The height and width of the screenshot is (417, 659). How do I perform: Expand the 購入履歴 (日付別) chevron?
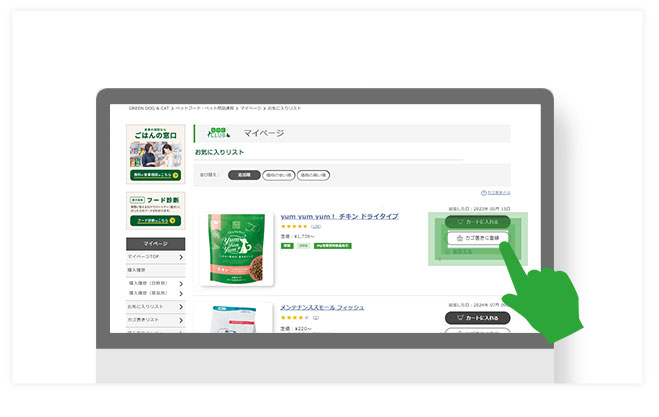coord(181,284)
